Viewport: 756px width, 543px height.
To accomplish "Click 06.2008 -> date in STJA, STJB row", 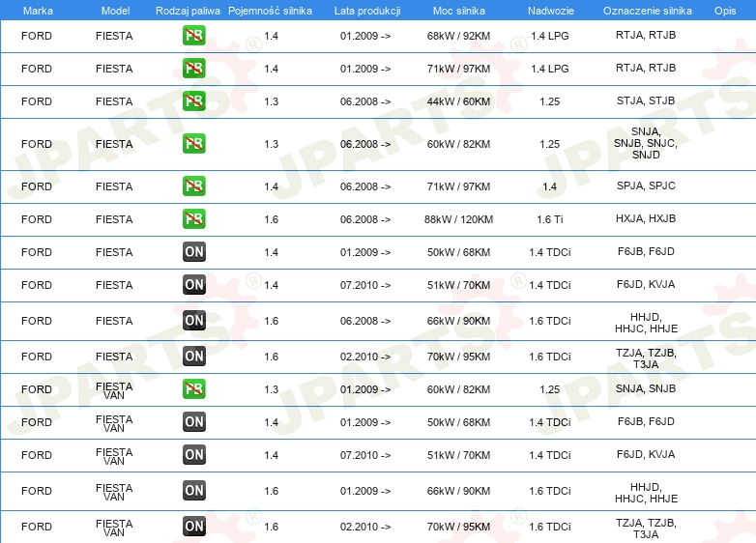I will (x=365, y=101).
